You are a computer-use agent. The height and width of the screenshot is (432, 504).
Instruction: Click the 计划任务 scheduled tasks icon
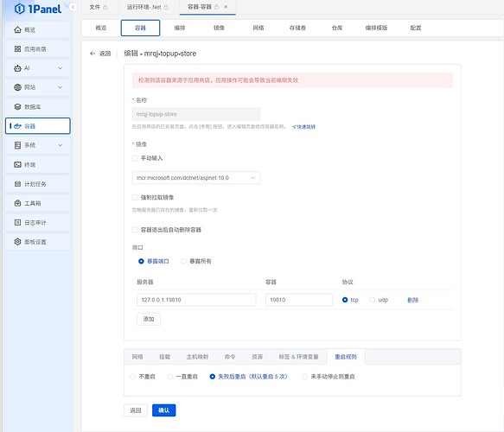17,184
